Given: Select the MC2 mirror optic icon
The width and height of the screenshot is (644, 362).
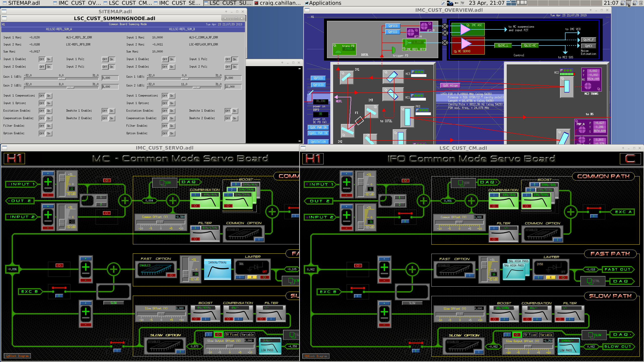Looking at the screenshot, I should [x=567, y=86].
